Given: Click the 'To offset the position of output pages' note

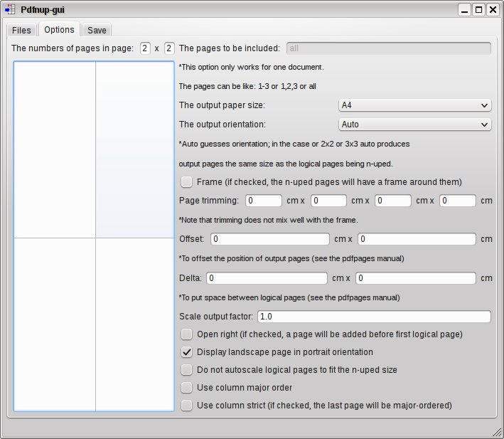Looking at the screenshot, I should tap(291, 258).
